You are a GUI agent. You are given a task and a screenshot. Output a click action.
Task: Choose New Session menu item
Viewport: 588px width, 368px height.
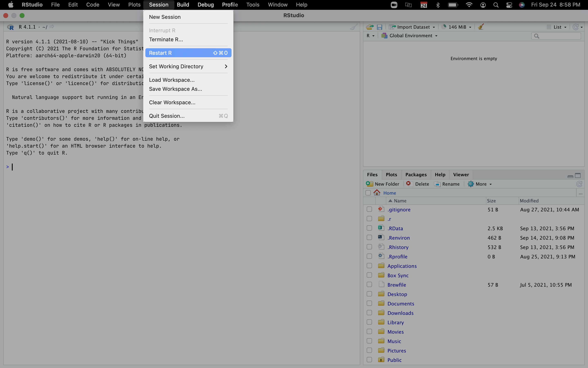(188, 17)
